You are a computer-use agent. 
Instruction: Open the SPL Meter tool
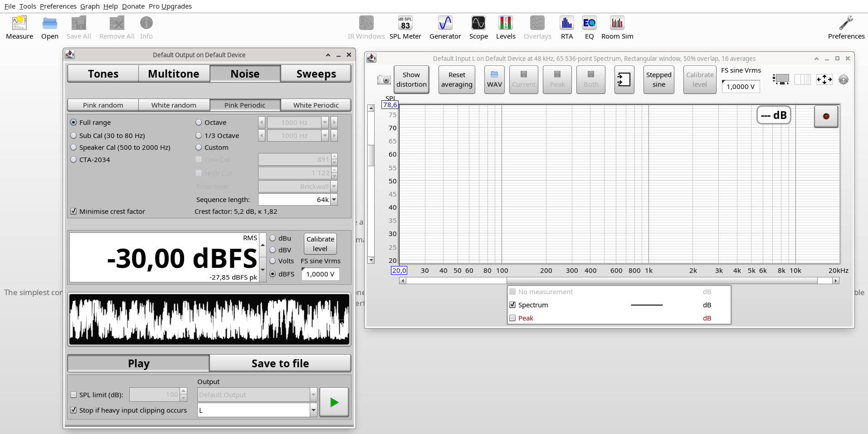click(x=405, y=28)
